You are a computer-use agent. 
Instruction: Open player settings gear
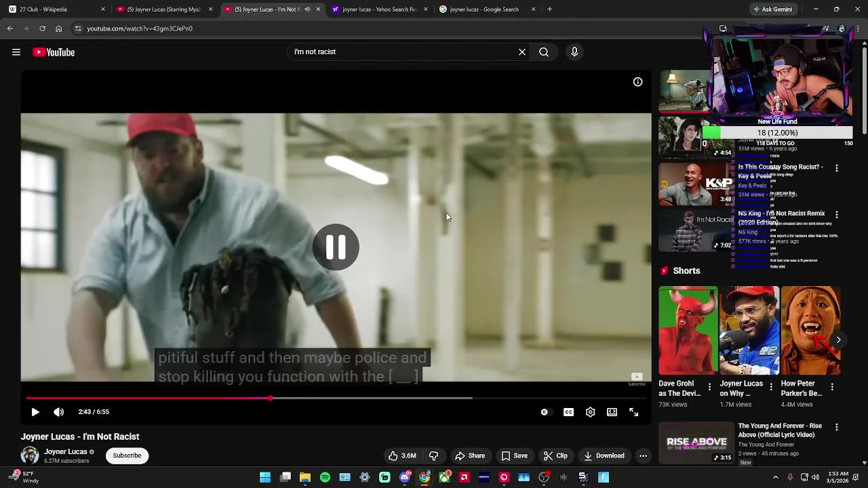[591, 412]
